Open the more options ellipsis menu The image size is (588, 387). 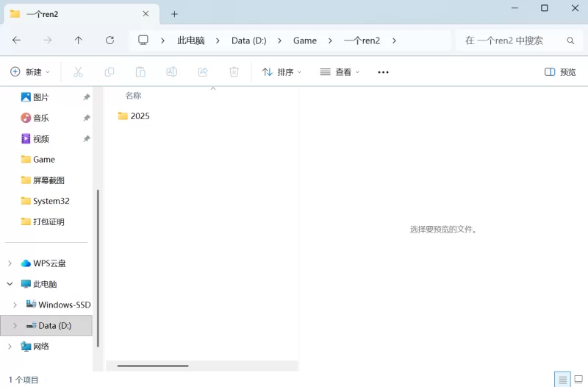point(383,72)
